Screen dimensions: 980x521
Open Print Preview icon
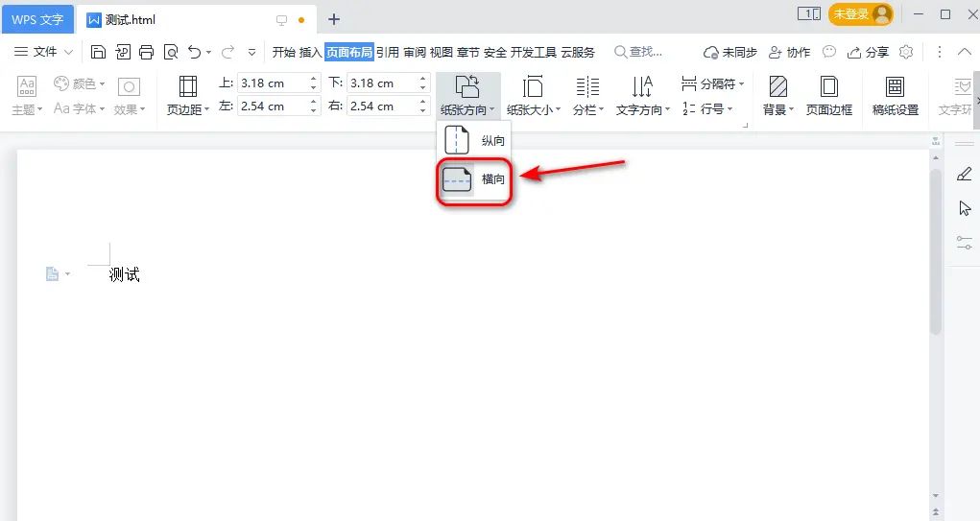pos(171,52)
